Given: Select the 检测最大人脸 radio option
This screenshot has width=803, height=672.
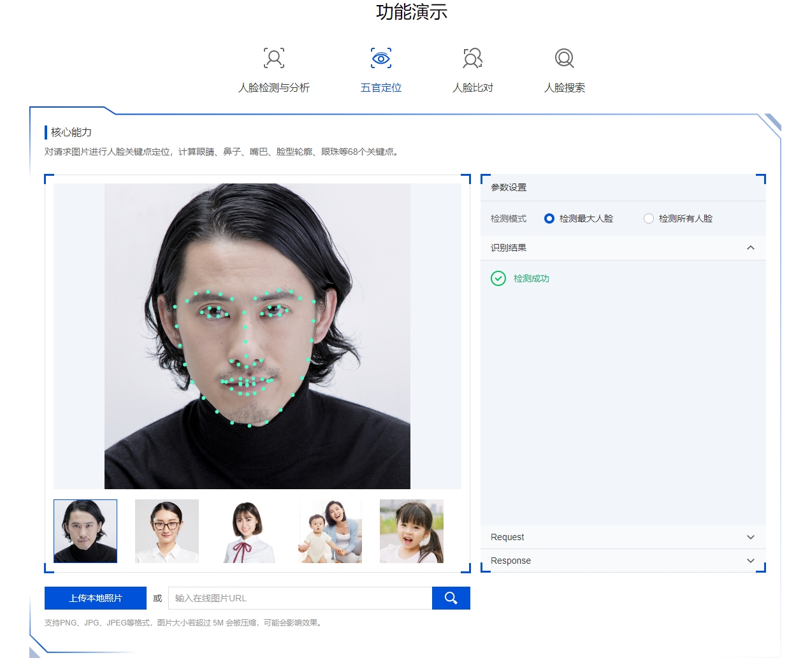Looking at the screenshot, I should pyautogui.click(x=549, y=218).
